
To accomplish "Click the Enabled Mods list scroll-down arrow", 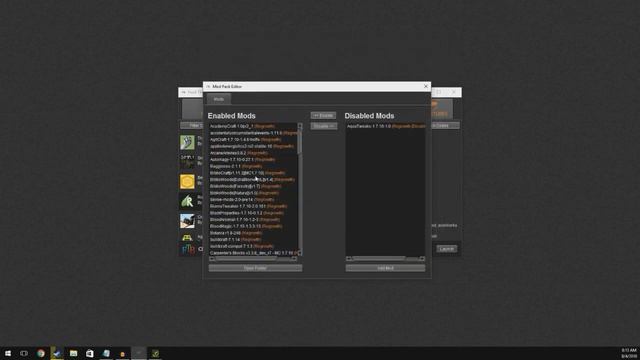I will (300, 253).
